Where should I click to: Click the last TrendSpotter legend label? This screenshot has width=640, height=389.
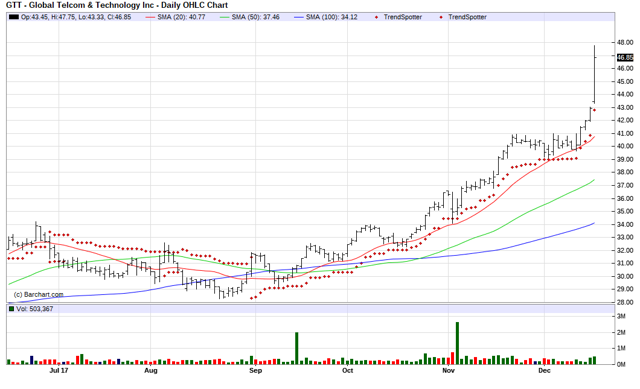(467, 17)
